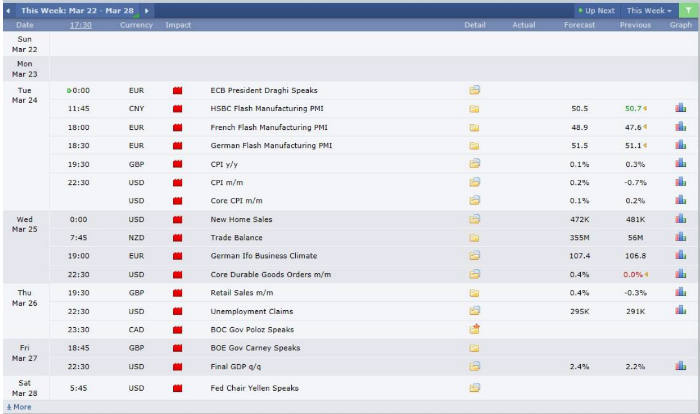Open detail folder for ECB President Draghi Speaks

(x=474, y=90)
